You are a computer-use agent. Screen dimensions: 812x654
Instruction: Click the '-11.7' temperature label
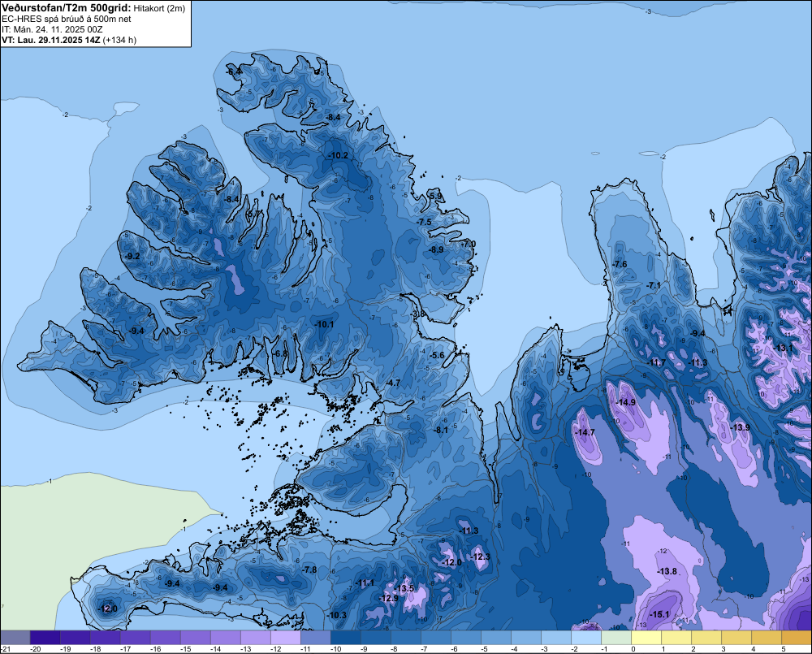click(x=656, y=362)
